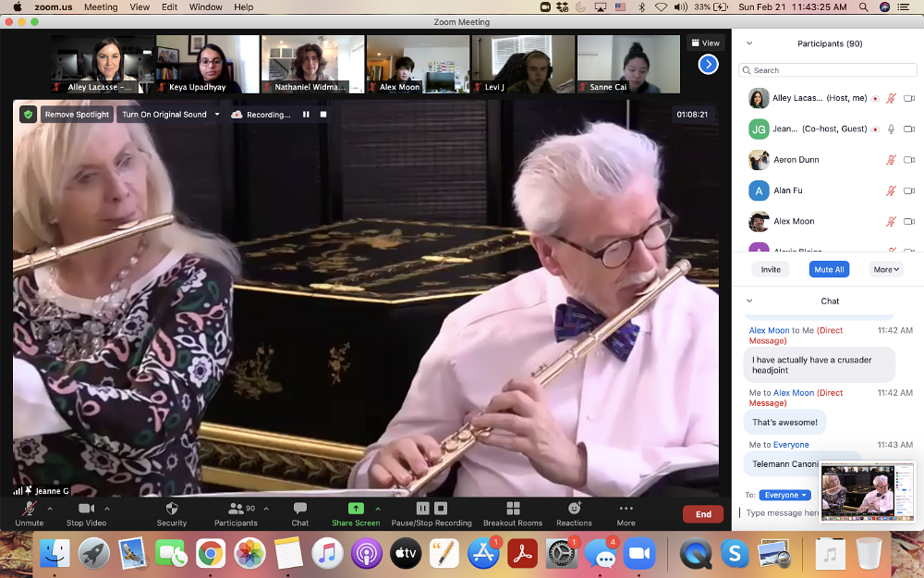This screenshot has height=578, width=924.
Task: Toggle Aeron Dunn's mute icon
Action: [x=891, y=160]
